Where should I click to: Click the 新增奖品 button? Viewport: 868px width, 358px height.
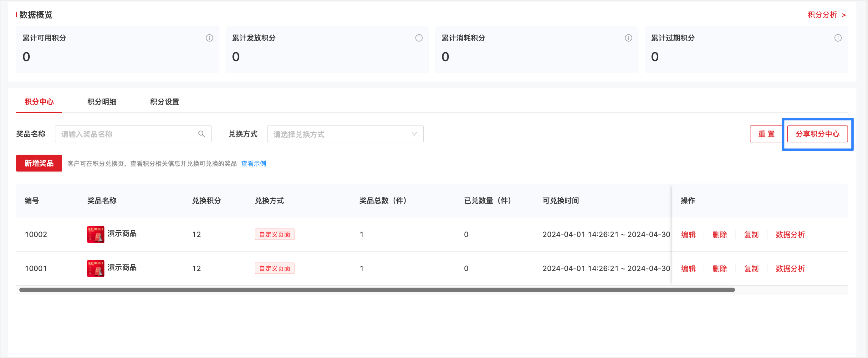tap(39, 163)
